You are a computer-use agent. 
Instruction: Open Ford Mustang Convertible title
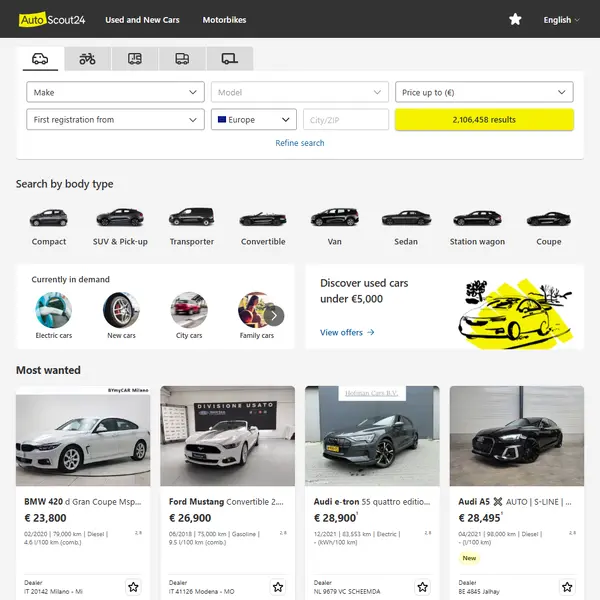pyautogui.click(x=226, y=502)
